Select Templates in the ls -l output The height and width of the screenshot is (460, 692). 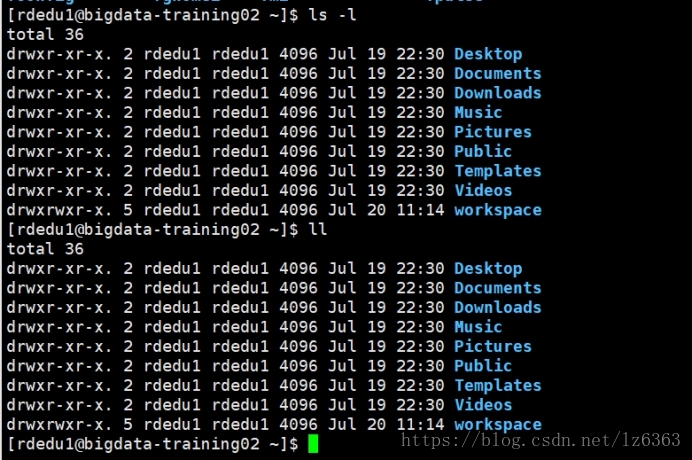(x=498, y=170)
